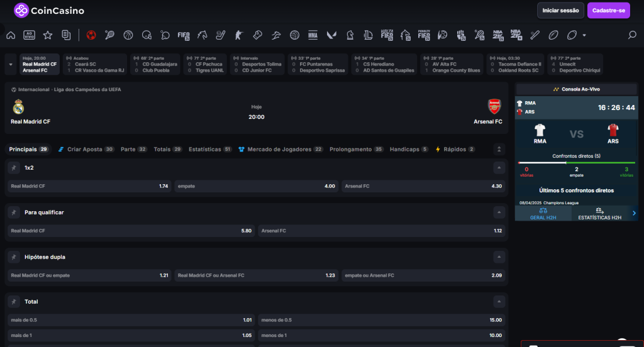The image size is (644, 347).
Task: Select the MMA icon
Action: [313, 35]
